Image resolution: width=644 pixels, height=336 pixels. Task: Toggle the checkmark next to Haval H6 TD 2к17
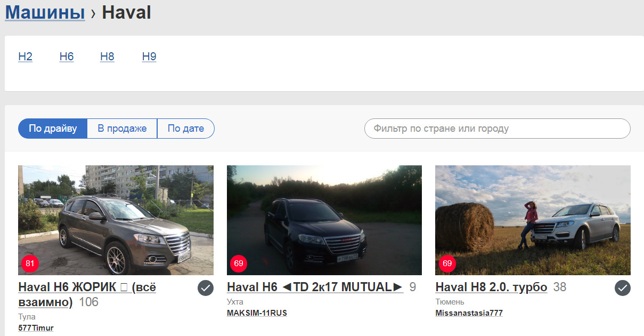tap(413, 288)
